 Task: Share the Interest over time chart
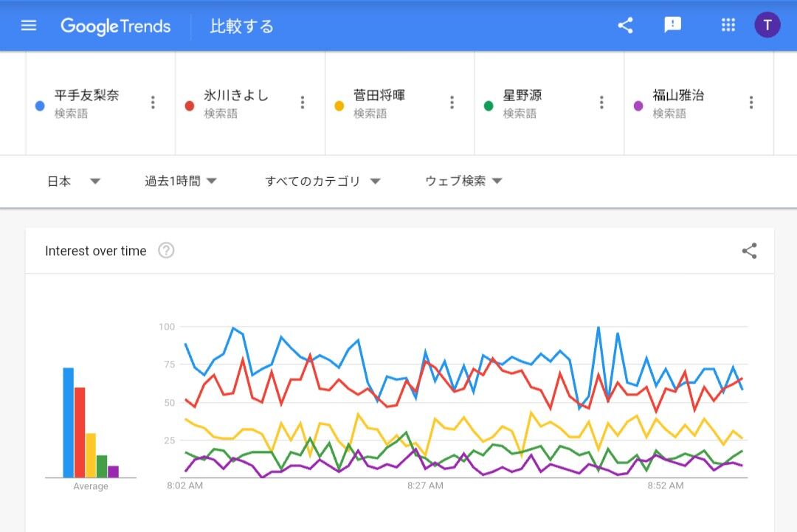749,251
